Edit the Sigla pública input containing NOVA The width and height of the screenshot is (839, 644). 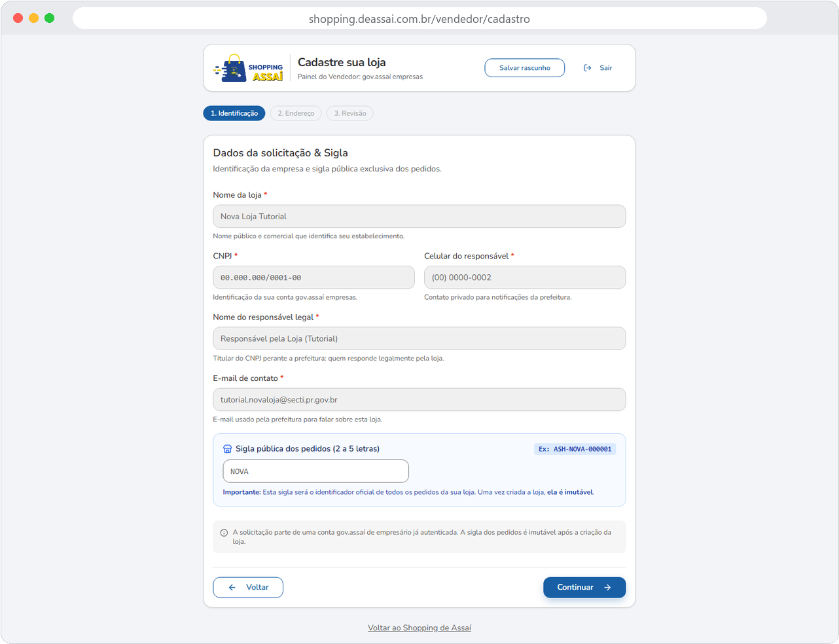coord(316,471)
